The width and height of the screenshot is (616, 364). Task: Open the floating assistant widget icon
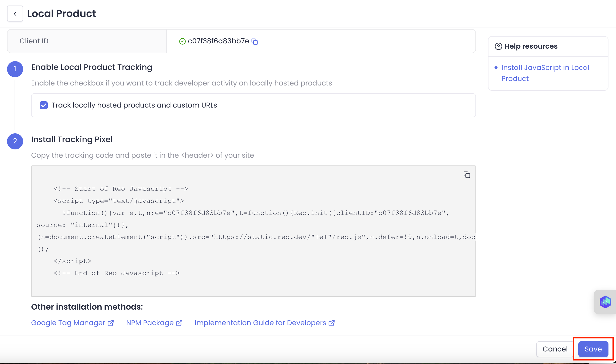point(605,302)
